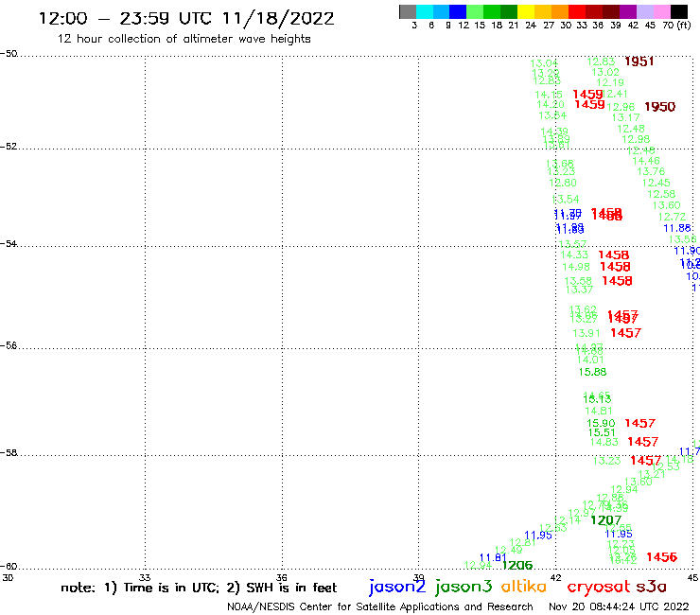Image resolution: width=700 pixels, height=615 pixels.
Task: Pick the yellow swatch in the color scale
Action: 526,11
